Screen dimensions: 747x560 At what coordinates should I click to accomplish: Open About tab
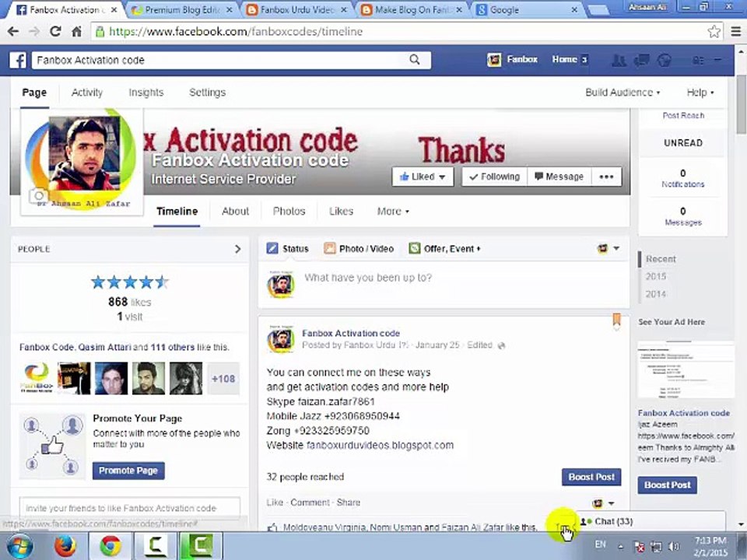click(x=235, y=212)
